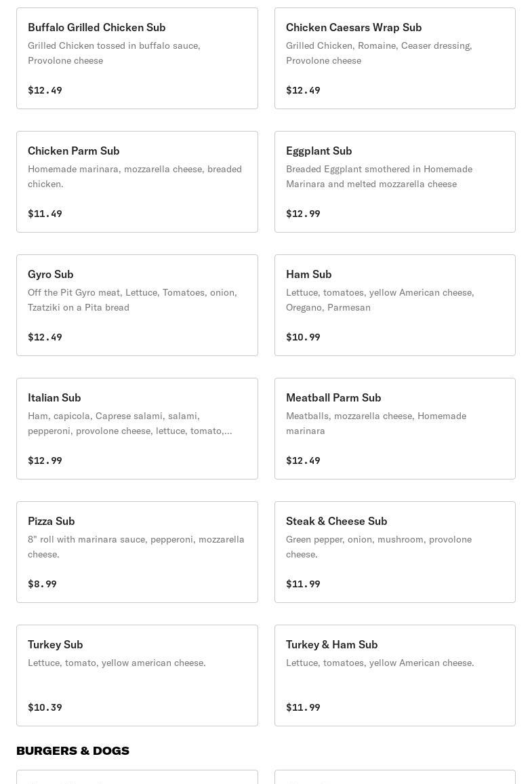The width and height of the screenshot is (532, 784).
Task: Click the Turkey & Ham Sub card
Action: (x=394, y=675)
